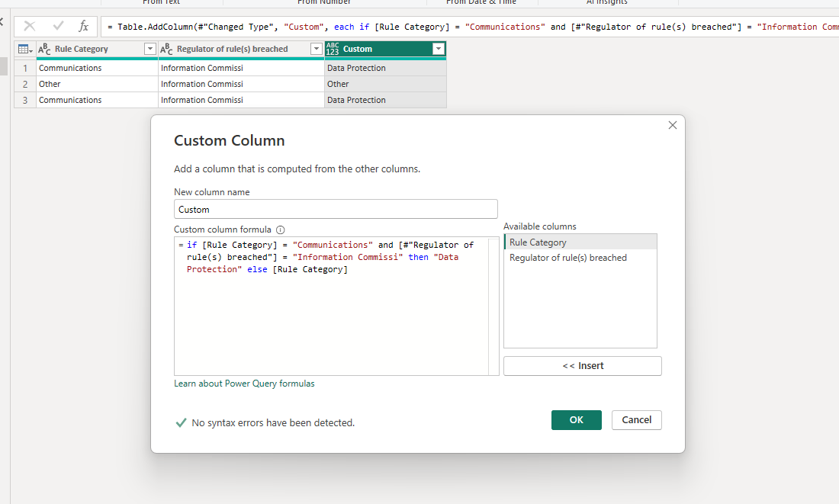This screenshot has height=504, width=839.
Task: Open Learn about Power Query formulas link
Action: (x=244, y=384)
